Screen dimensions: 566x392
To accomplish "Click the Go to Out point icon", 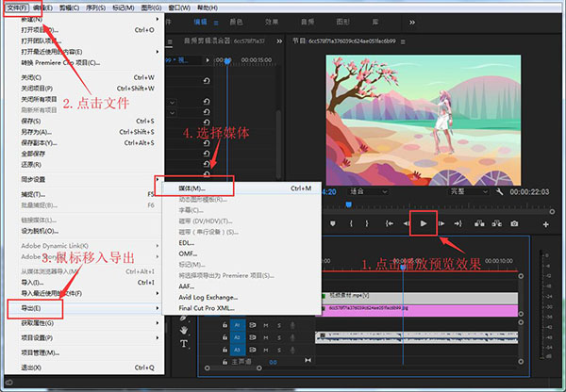I will pyautogui.click(x=458, y=223).
